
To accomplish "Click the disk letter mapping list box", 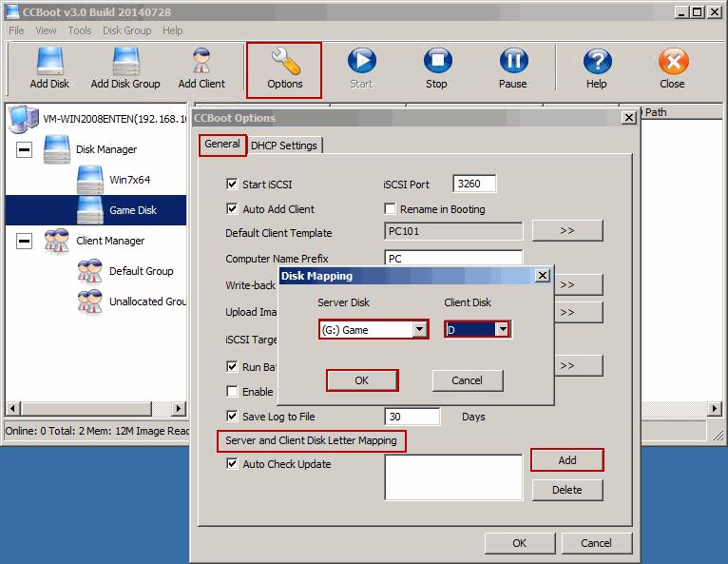I will [453, 477].
